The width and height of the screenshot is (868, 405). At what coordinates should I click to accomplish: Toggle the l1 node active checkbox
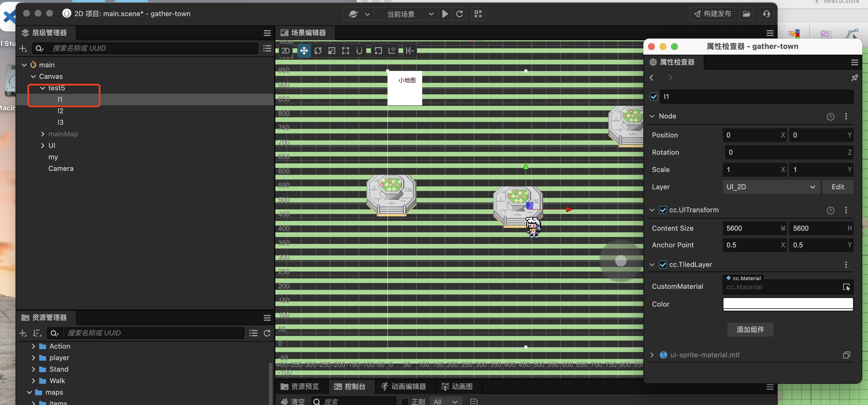[653, 97]
